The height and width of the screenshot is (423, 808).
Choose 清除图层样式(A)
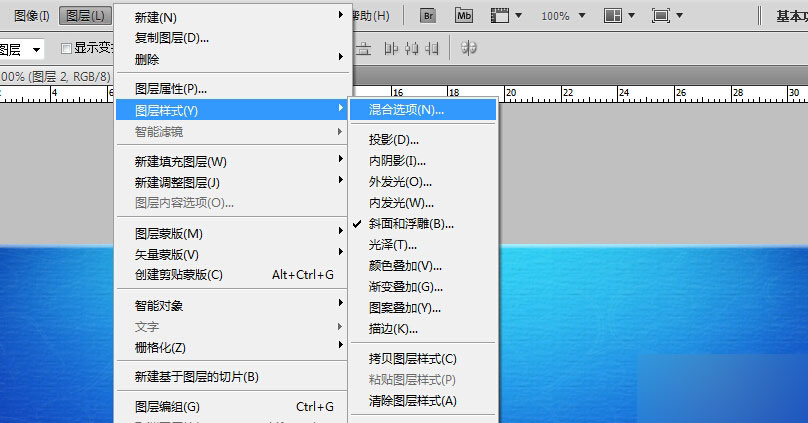click(x=423, y=401)
